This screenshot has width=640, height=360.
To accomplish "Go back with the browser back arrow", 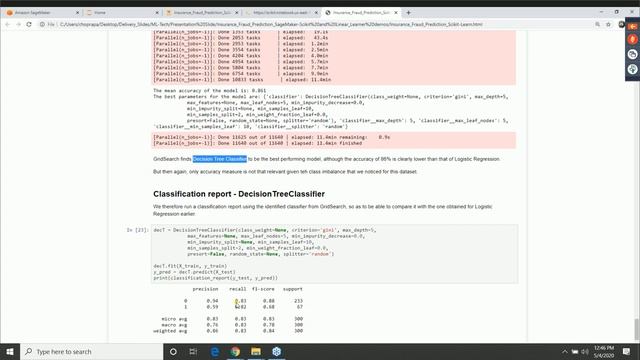I will (x=7, y=24).
